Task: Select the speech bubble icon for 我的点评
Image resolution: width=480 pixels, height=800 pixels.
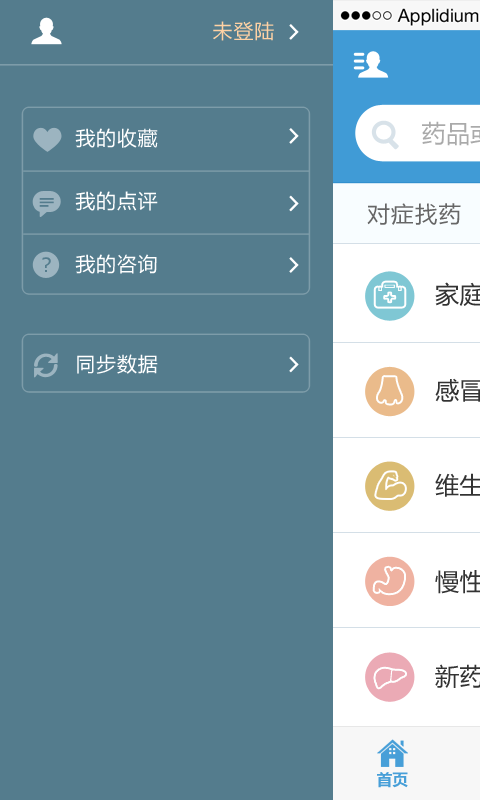Action: coord(46,203)
